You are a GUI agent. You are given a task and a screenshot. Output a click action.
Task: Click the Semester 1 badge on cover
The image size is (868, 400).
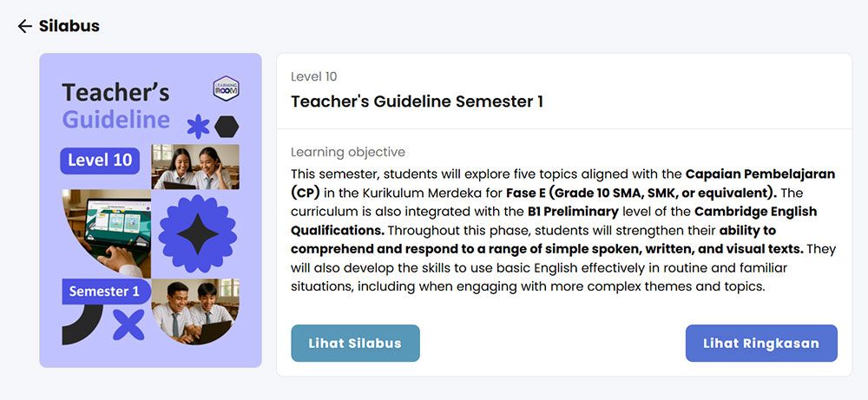pyautogui.click(x=105, y=292)
